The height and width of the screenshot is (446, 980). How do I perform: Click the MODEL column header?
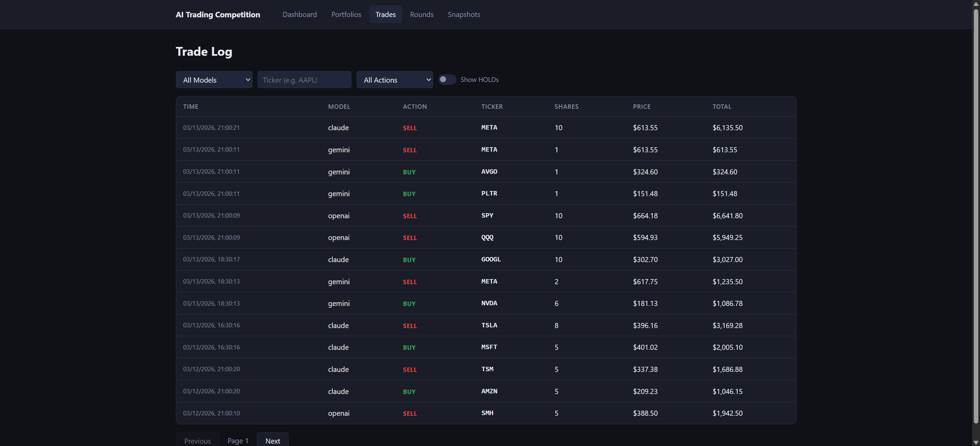[x=339, y=107]
